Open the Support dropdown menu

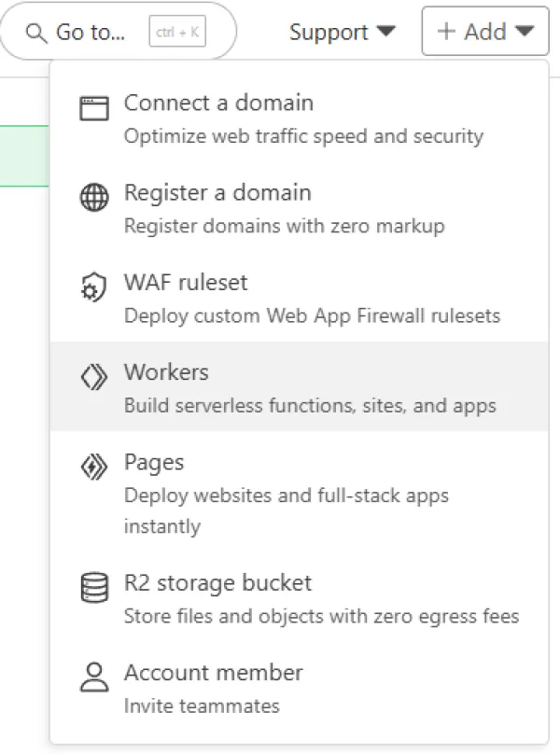pos(342,32)
